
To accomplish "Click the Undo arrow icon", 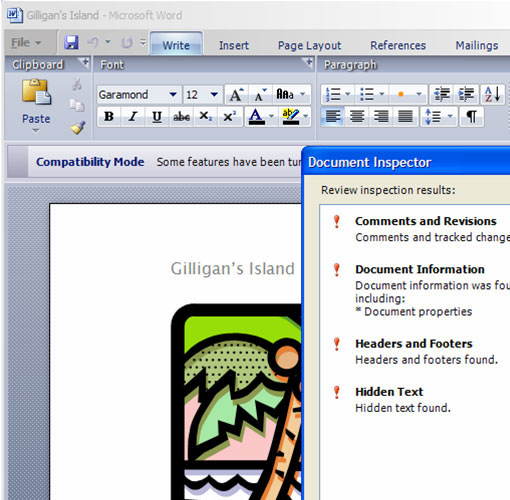I will pos(93,42).
